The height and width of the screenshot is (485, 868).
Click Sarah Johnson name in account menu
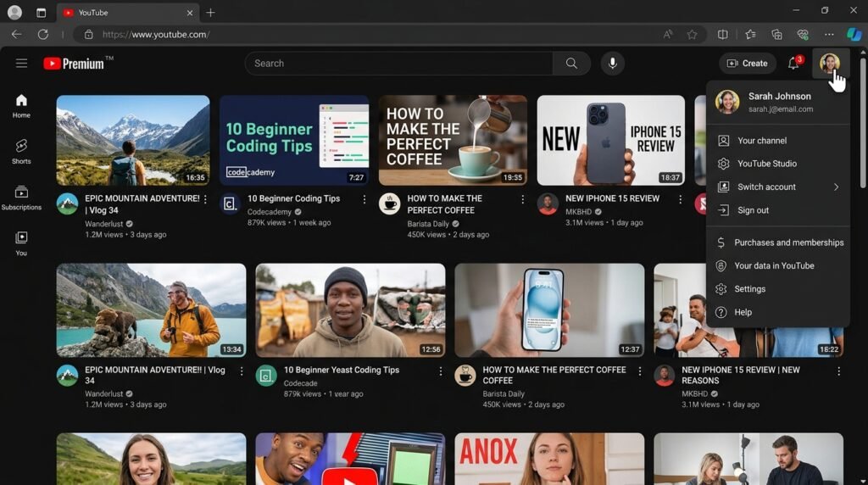[x=780, y=97]
